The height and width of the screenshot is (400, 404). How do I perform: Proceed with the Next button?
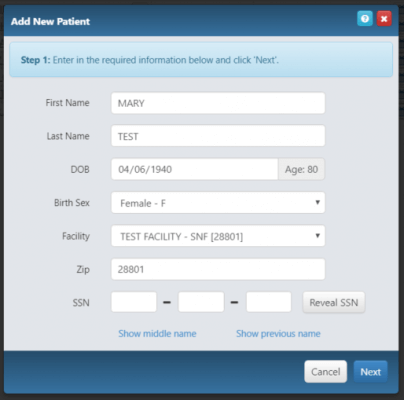coord(371,372)
